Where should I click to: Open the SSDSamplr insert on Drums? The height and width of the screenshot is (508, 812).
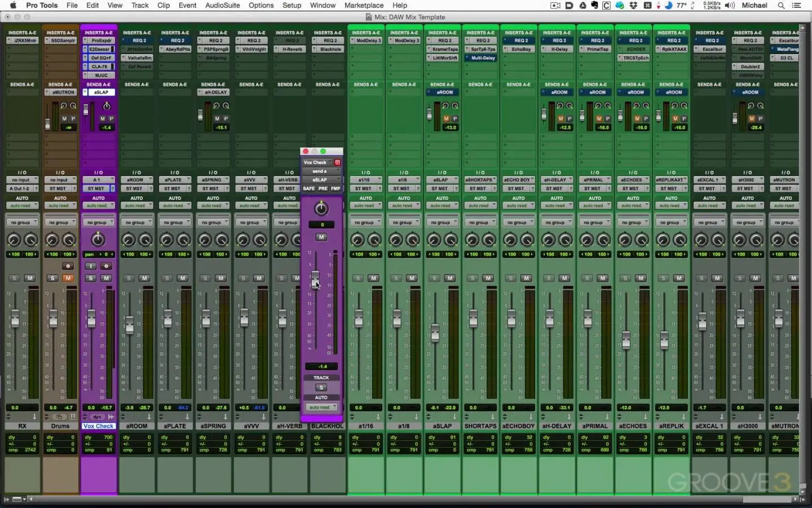click(63, 41)
